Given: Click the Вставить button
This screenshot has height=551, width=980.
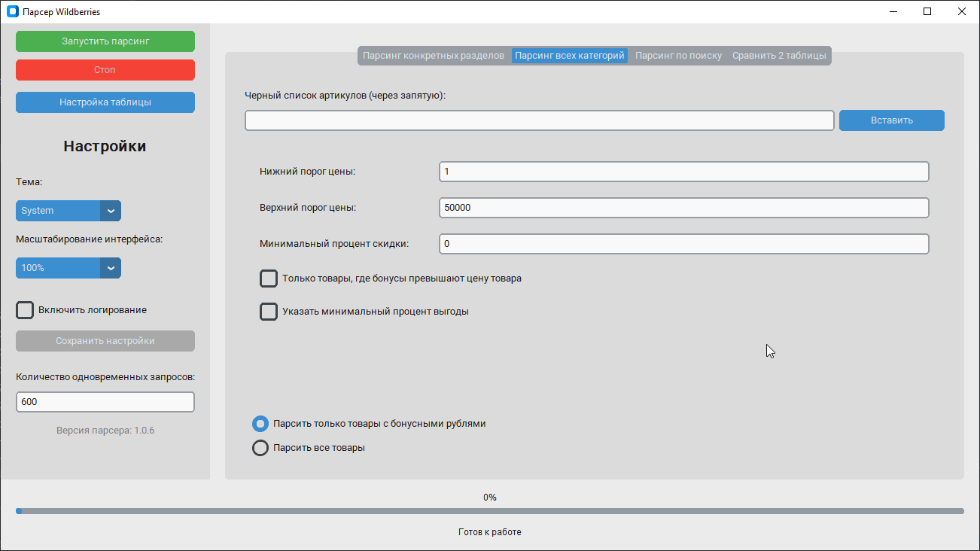Looking at the screenshot, I should [x=892, y=120].
